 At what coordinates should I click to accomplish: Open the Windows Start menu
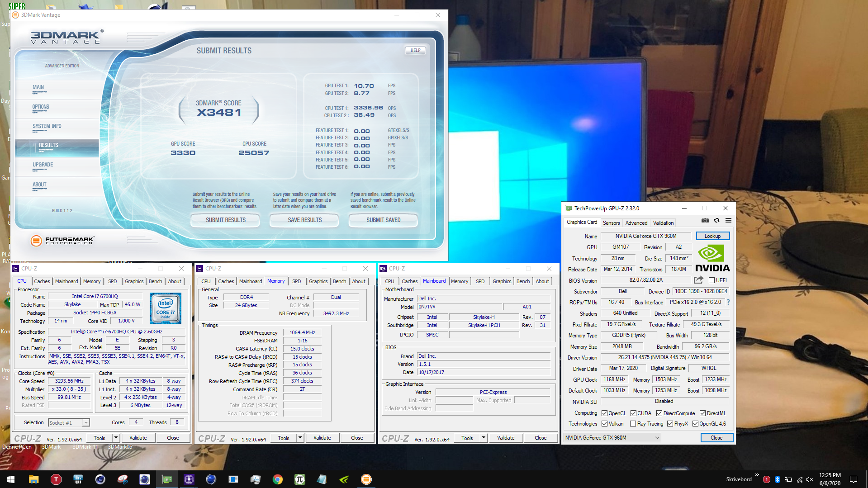11,479
